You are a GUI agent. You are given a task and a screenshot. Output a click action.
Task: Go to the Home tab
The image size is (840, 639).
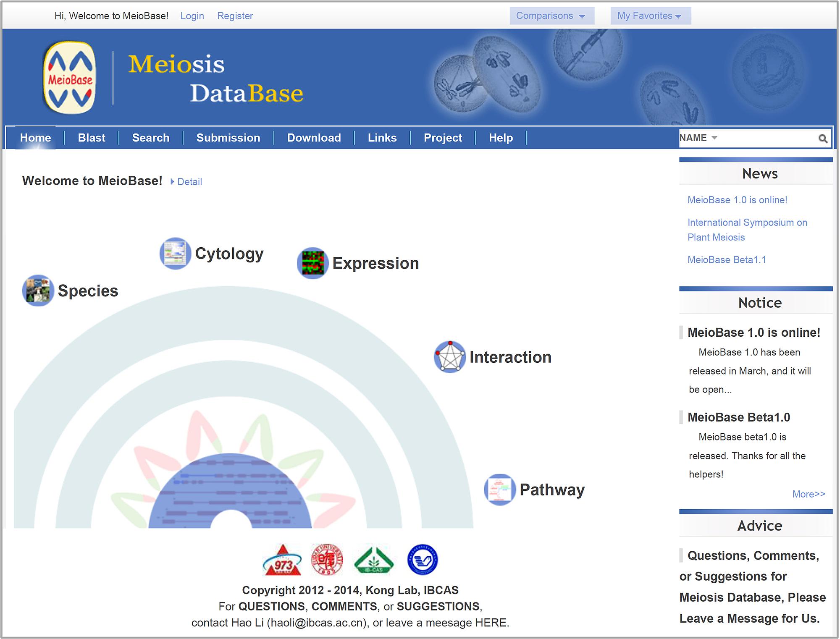(36, 138)
